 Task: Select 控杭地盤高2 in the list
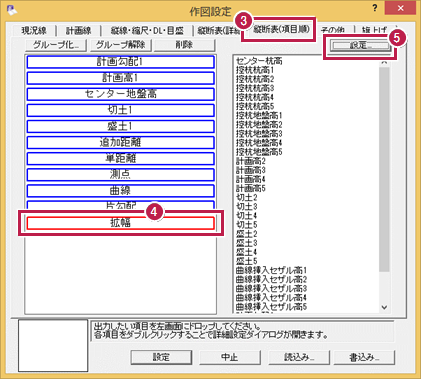click(x=259, y=125)
